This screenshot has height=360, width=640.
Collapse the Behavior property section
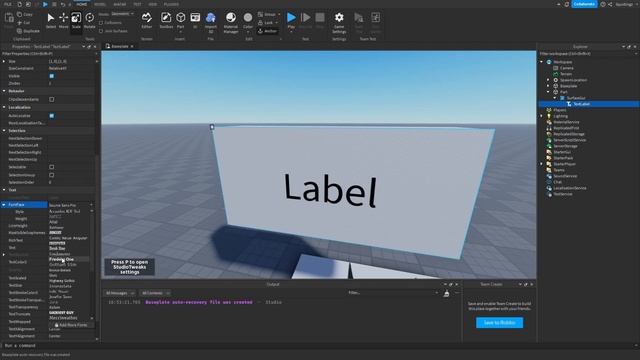pyautogui.click(x=4, y=91)
